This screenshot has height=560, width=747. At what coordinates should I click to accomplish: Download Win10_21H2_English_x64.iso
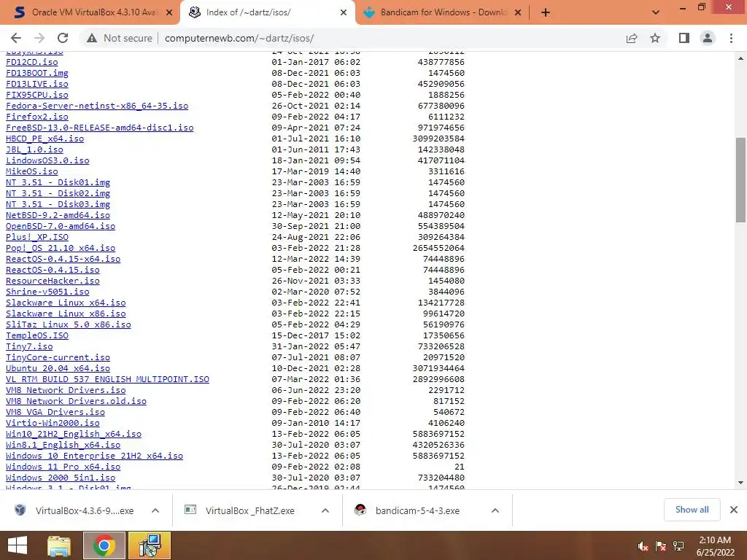coord(74,435)
